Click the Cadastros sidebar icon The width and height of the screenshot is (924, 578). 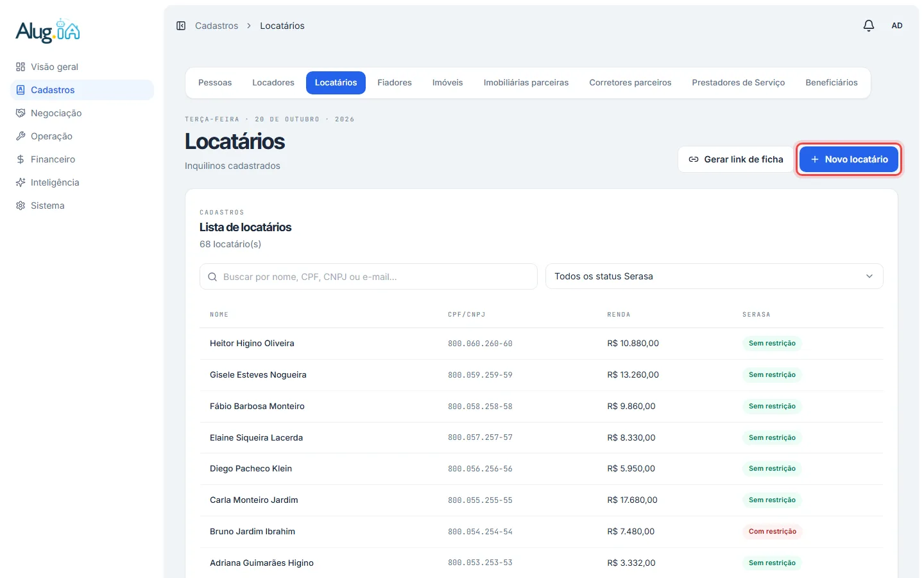(x=21, y=90)
